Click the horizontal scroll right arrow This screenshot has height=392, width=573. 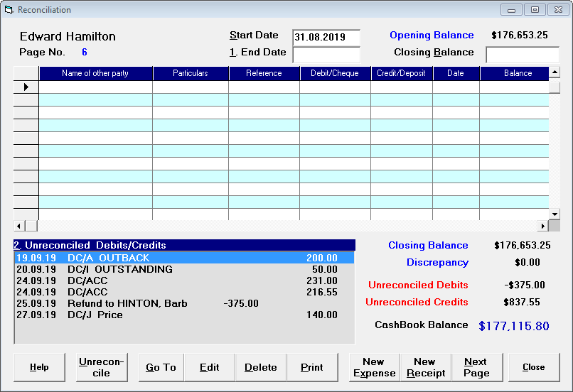coord(543,226)
